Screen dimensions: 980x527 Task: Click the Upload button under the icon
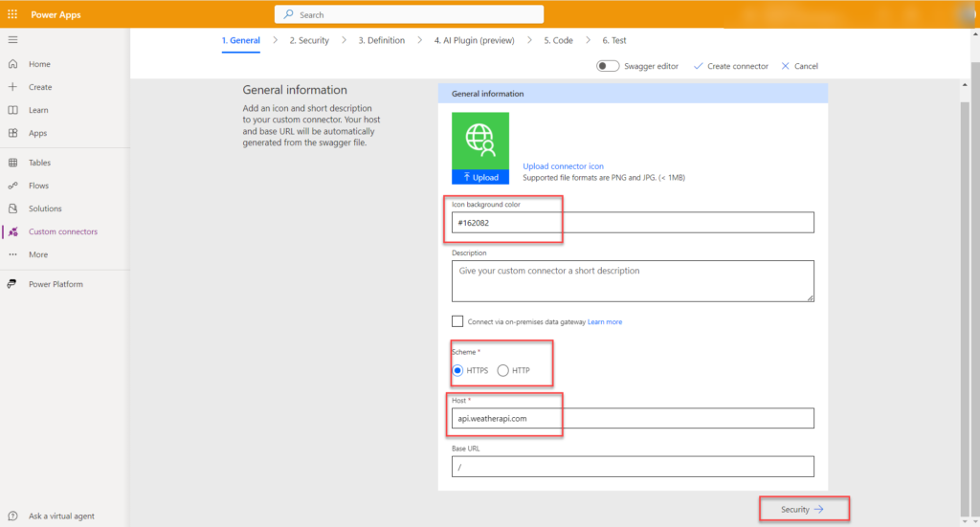479,177
